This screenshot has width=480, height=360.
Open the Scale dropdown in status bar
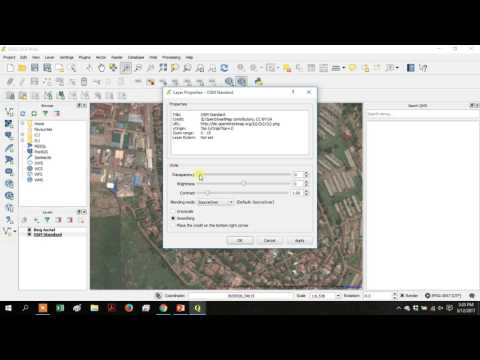tap(338, 296)
